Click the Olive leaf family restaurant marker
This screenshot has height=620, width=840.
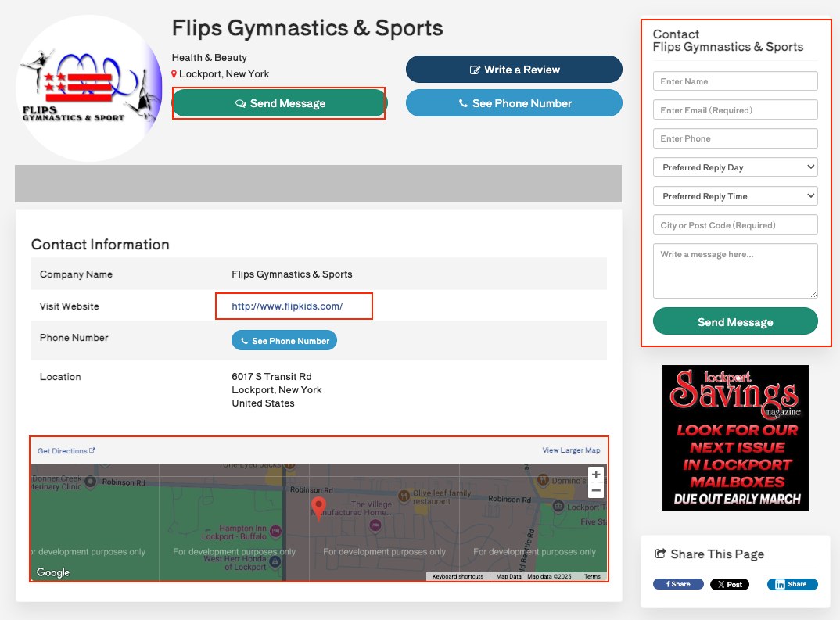404,496
